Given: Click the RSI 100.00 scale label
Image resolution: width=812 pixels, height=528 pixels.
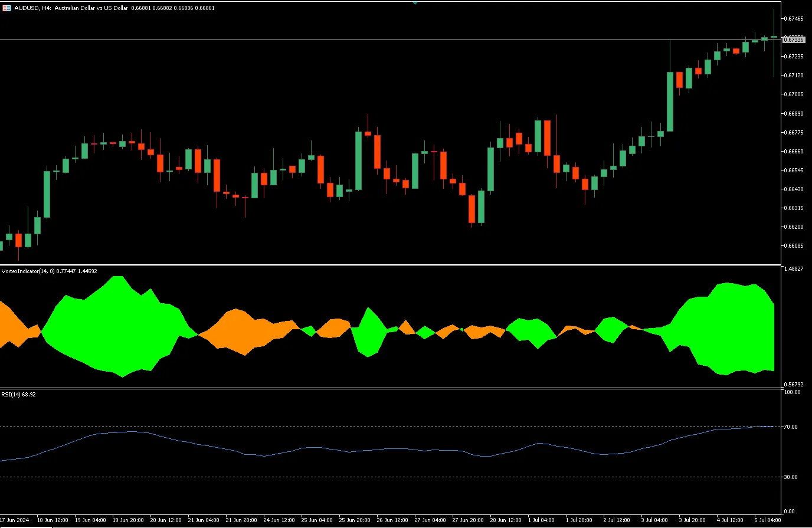Looking at the screenshot, I should 793,392.
